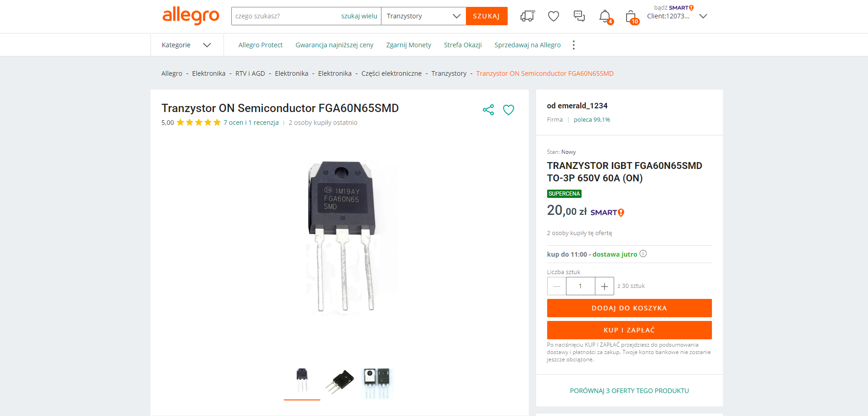Open the Tranzystory search category dropdown
Screen dimensions: 868x416
[x=423, y=16]
